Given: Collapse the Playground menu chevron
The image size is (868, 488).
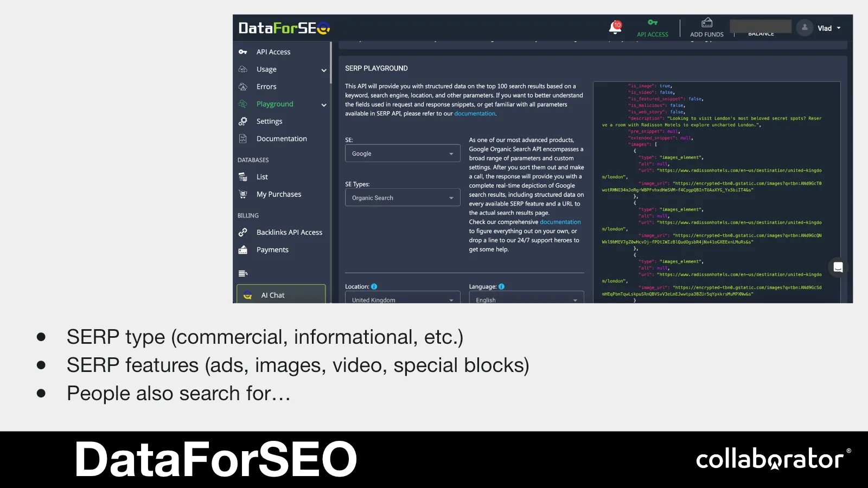Looking at the screenshot, I should (x=324, y=105).
